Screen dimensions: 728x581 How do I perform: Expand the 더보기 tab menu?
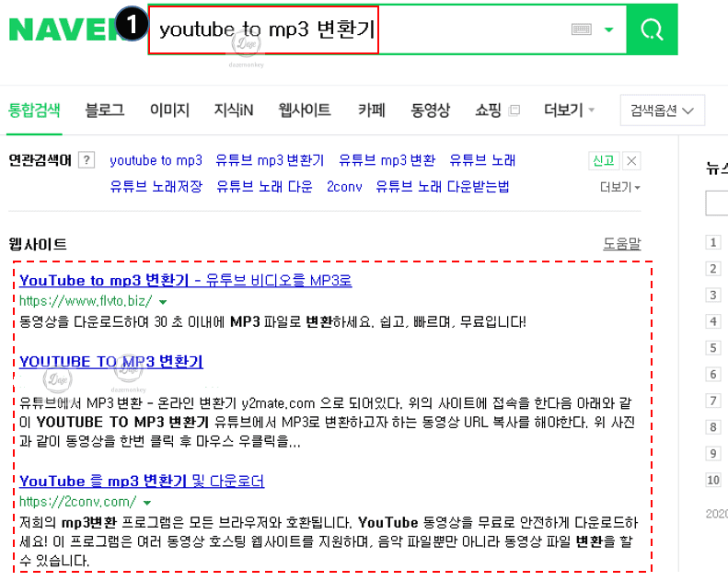coord(569,110)
